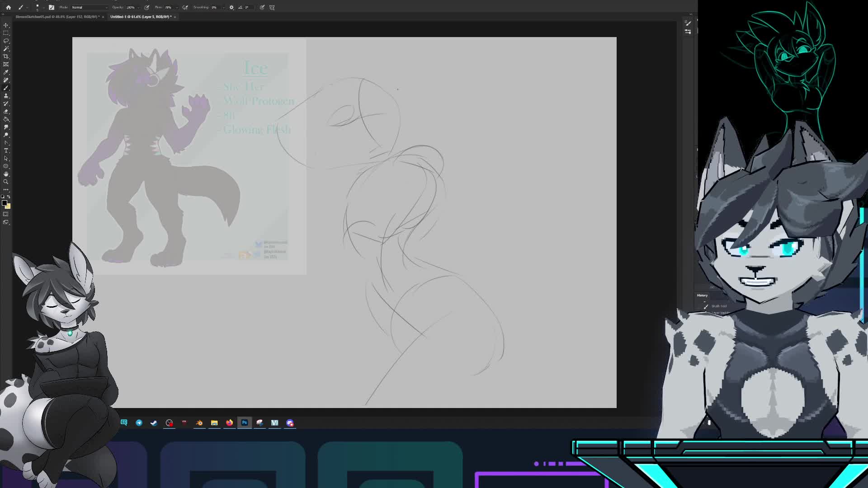Viewport: 868px width, 488px height.
Task: Toggle Quick Mask mode
Action: click(6, 214)
